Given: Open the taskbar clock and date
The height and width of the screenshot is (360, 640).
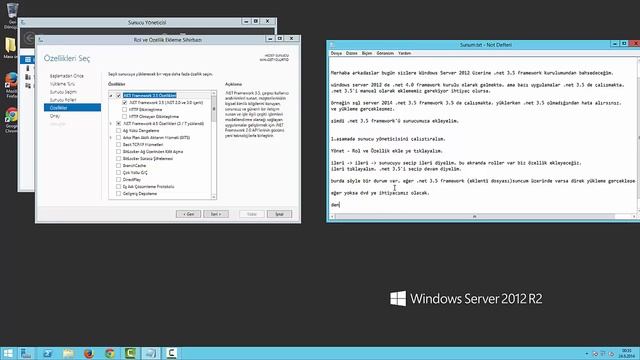Looking at the screenshot, I should pyautogui.click(x=626, y=353).
